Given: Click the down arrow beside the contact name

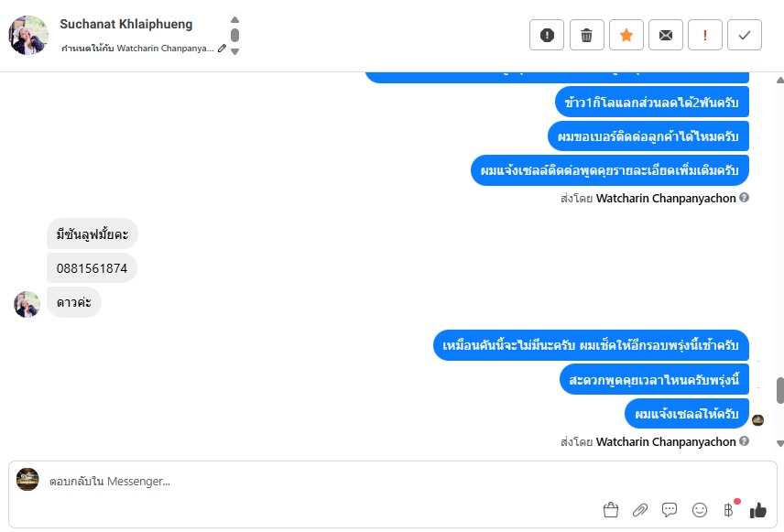Looking at the screenshot, I should [235, 51].
